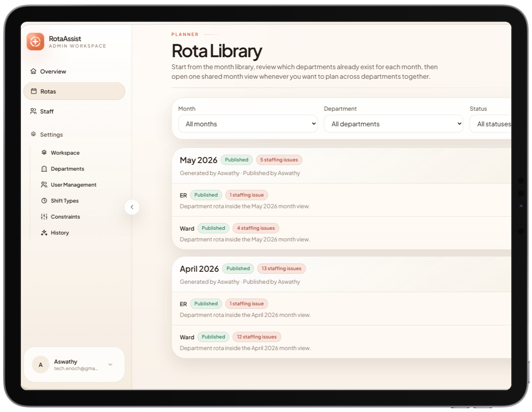Click the RotaAssist logo icon
Viewport: 532px width, 412px height.
35,42
